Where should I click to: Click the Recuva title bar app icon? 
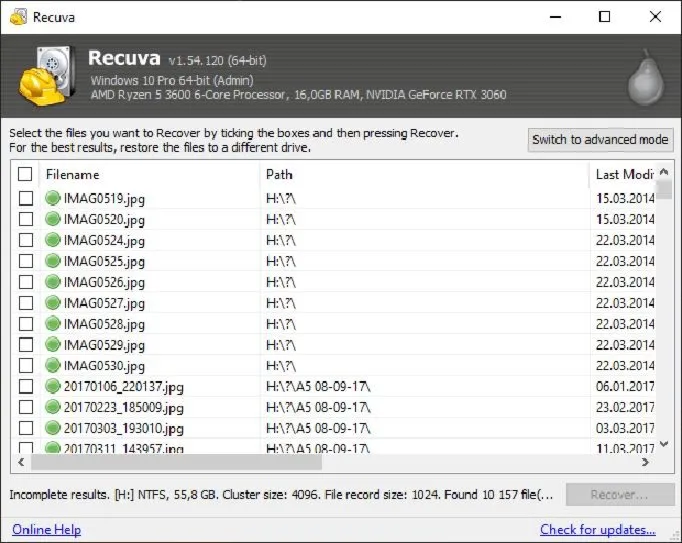(18, 17)
